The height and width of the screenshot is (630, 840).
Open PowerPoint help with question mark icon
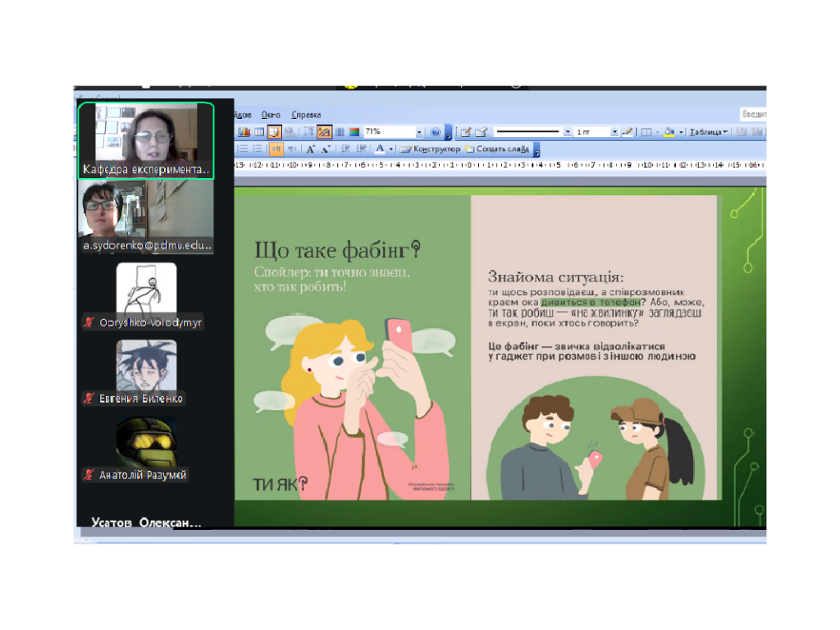[436, 131]
